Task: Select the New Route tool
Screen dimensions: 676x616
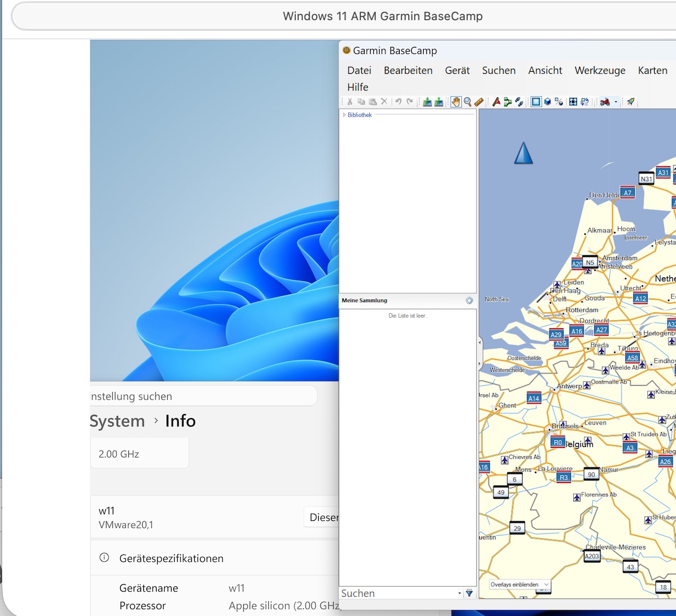Action: click(507, 102)
